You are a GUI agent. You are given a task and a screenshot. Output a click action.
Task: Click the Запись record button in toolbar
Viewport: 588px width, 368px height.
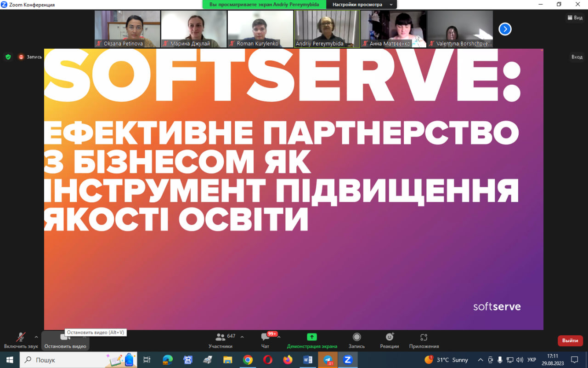point(356,340)
